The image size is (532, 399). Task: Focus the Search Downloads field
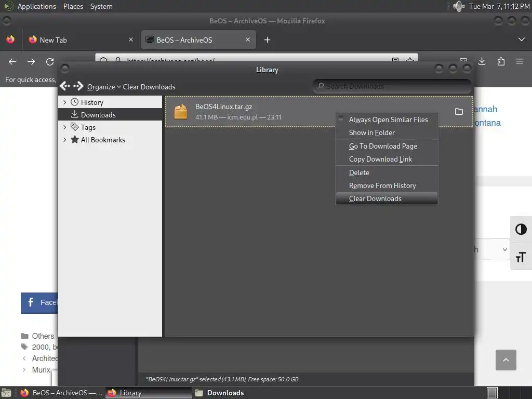(x=392, y=86)
